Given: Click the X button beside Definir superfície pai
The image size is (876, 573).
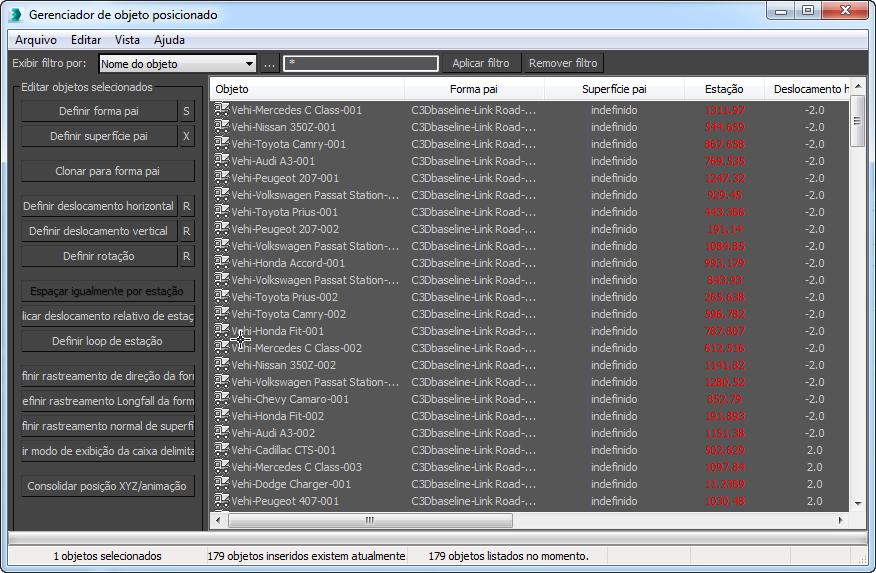Looking at the screenshot, I should pos(187,136).
